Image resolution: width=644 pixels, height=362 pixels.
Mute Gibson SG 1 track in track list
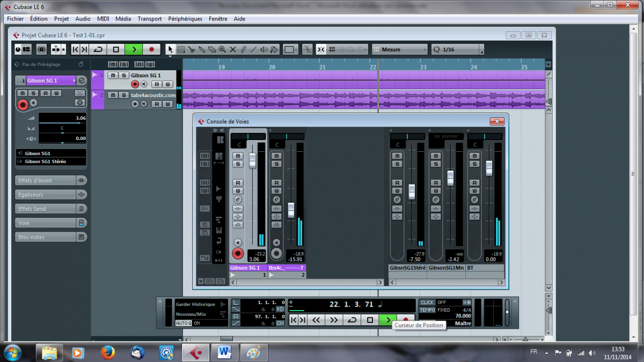pos(113,76)
